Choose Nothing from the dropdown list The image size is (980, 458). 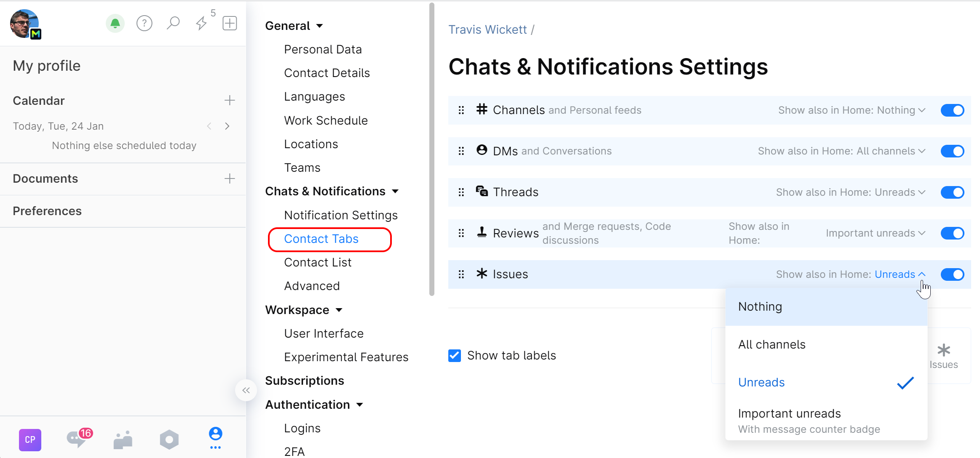click(x=760, y=306)
